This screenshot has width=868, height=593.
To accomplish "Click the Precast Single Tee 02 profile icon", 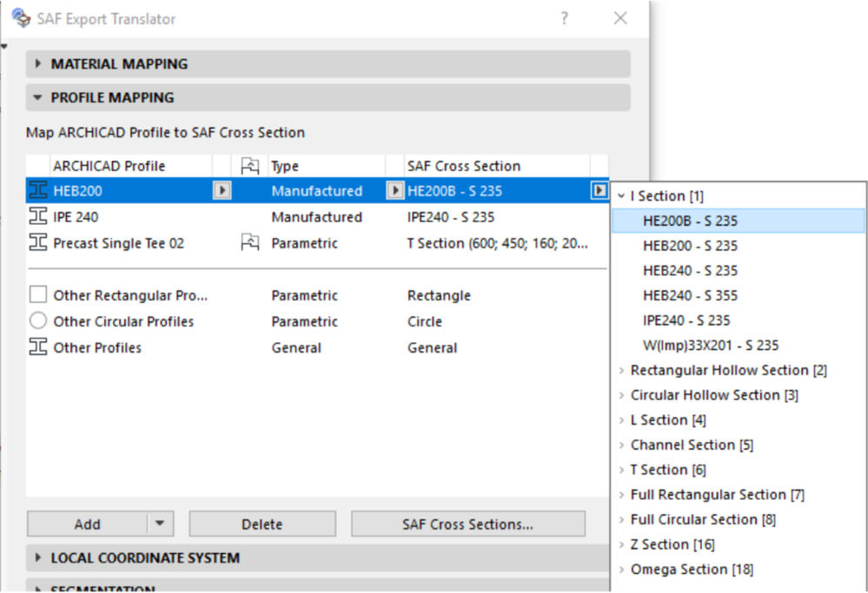I will tap(38, 242).
